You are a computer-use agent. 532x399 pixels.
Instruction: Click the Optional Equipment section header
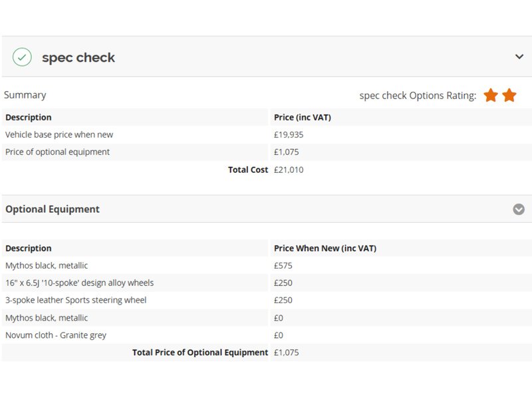click(x=53, y=209)
